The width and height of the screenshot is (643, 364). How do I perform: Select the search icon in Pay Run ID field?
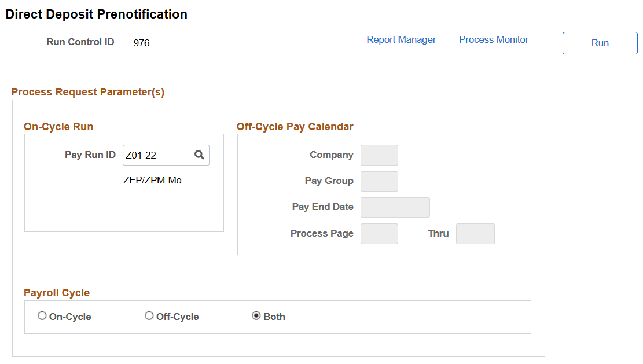[x=199, y=155]
